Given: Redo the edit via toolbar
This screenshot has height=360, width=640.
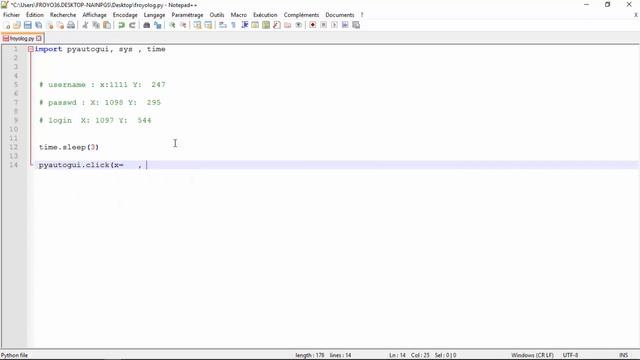Looking at the screenshot, I should point(132,25).
